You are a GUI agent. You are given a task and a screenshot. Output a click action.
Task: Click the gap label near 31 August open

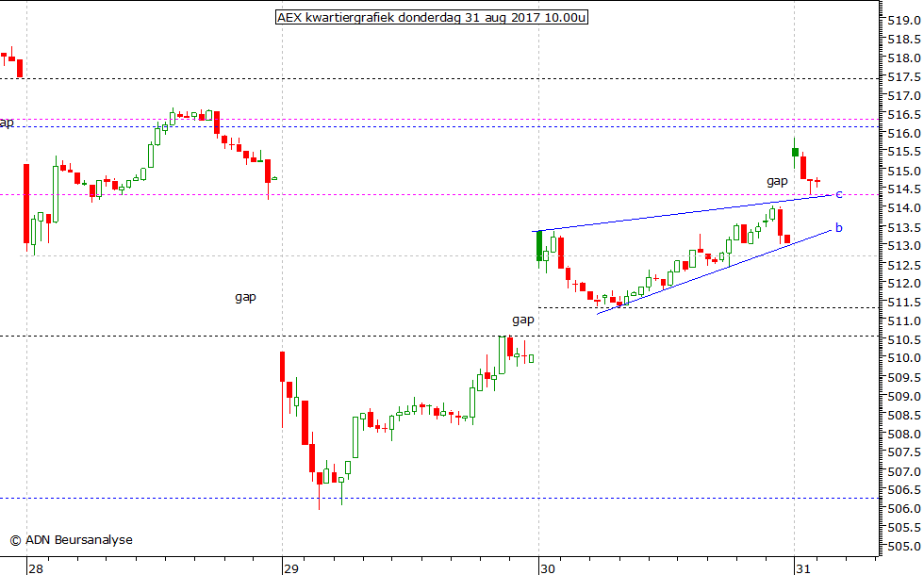777,181
